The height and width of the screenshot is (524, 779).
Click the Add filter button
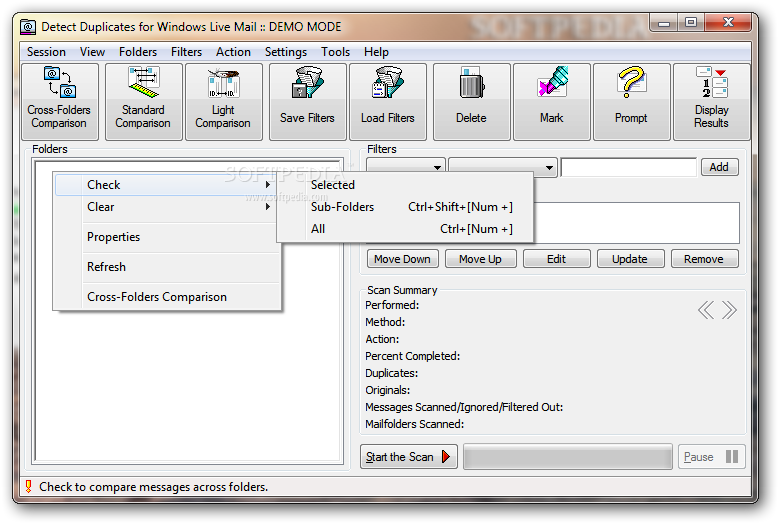[x=719, y=167]
